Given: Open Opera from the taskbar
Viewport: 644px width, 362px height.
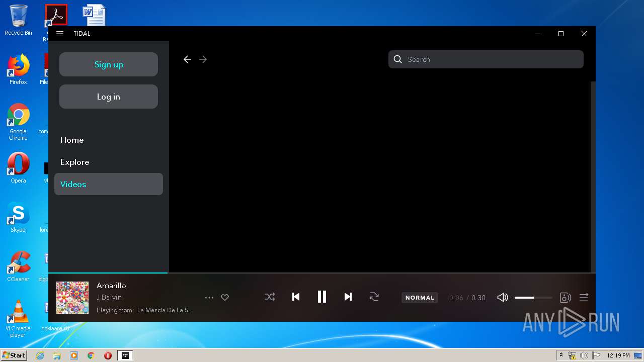Looking at the screenshot, I should click(108, 355).
